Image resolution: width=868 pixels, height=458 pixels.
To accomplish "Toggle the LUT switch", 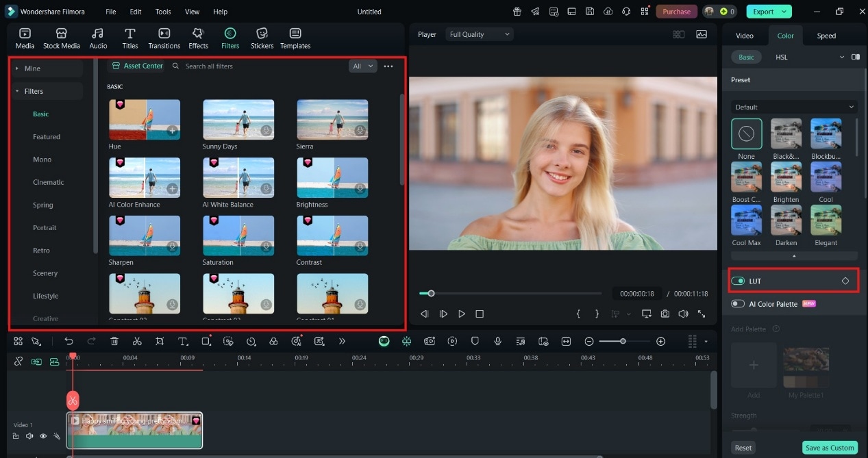I will tap(738, 281).
